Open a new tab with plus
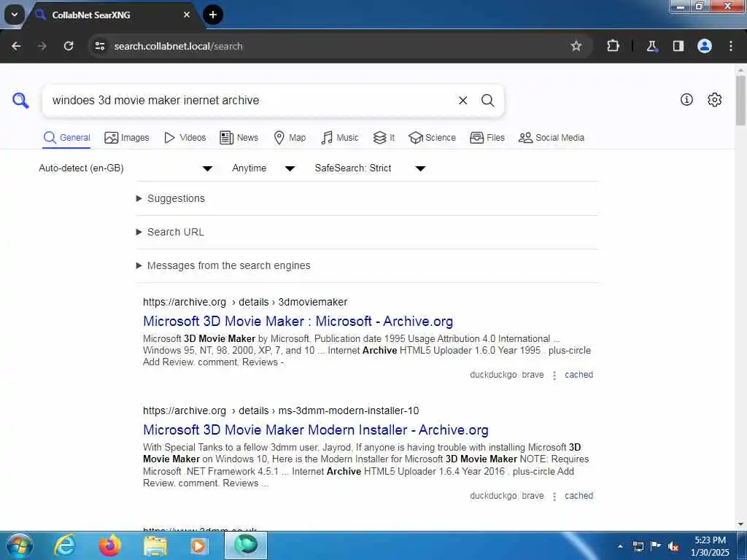747x560 pixels. (213, 15)
